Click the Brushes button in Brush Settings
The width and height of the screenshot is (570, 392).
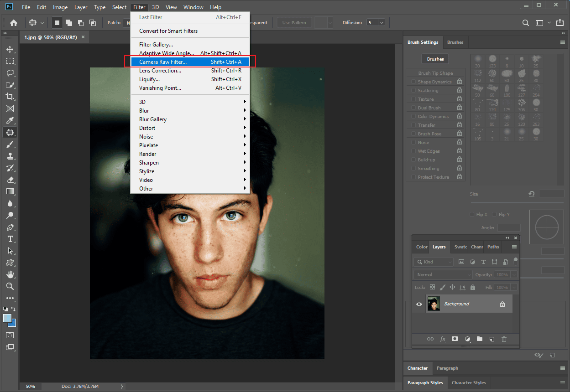435,59
